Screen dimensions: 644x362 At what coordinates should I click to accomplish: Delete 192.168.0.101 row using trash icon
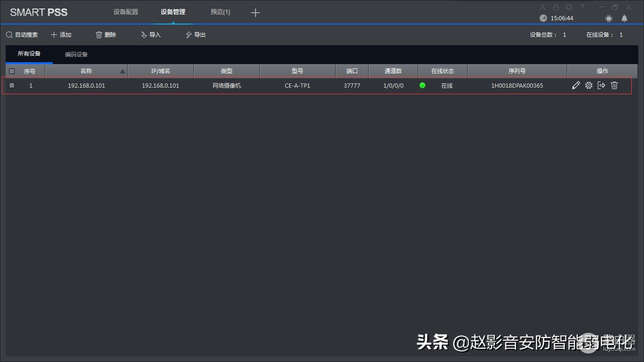coord(614,85)
